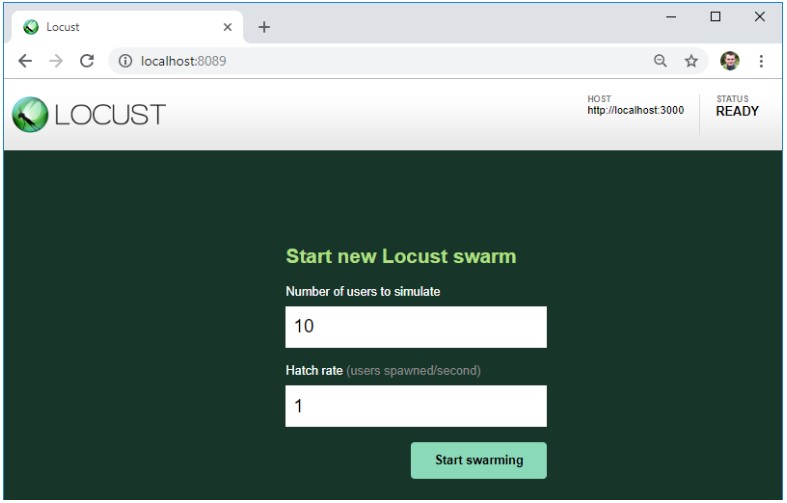Minimize the Chrome window

[x=671, y=16]
